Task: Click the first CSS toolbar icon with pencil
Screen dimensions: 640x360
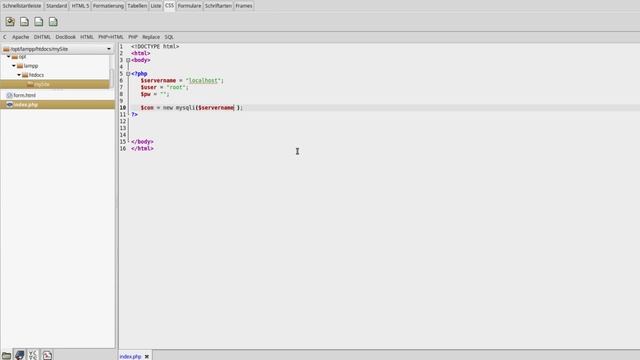Action: pos(10,22)
